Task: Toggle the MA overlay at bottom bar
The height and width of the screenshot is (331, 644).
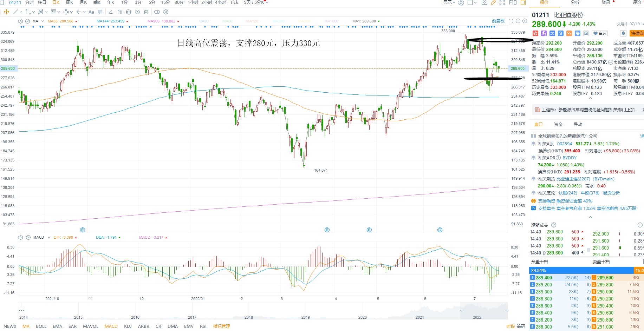Action: pos(26,326)
